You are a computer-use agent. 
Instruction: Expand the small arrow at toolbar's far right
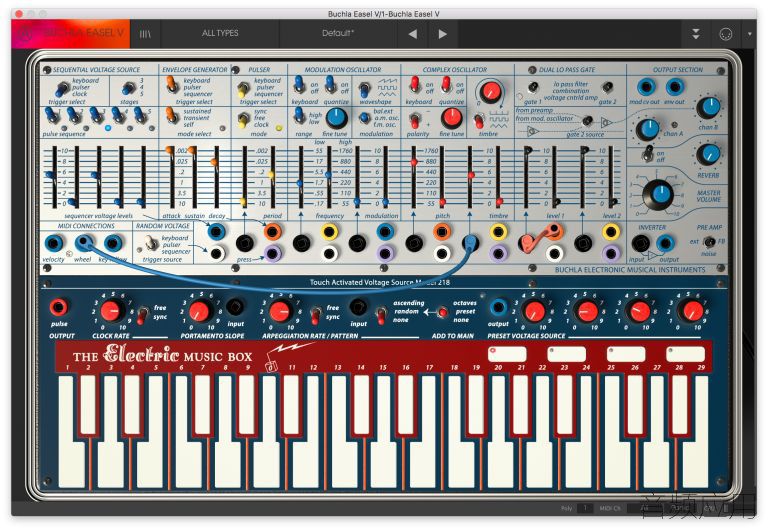pos(749,34)
